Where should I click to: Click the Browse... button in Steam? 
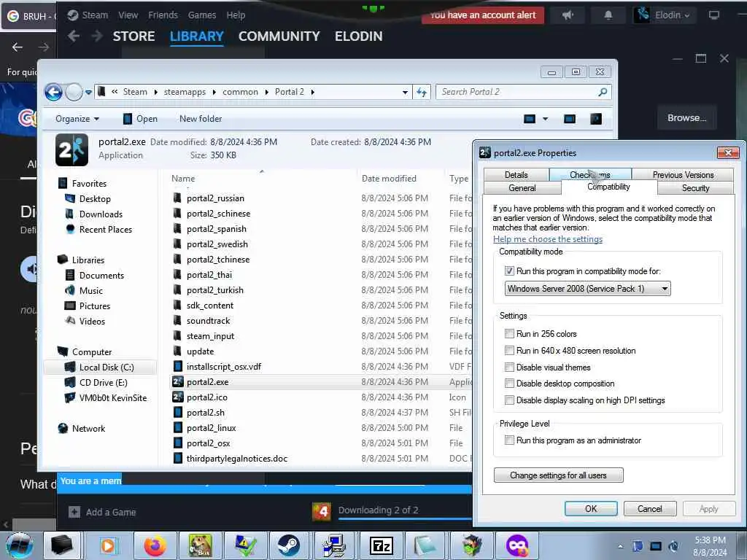point(686,117)
